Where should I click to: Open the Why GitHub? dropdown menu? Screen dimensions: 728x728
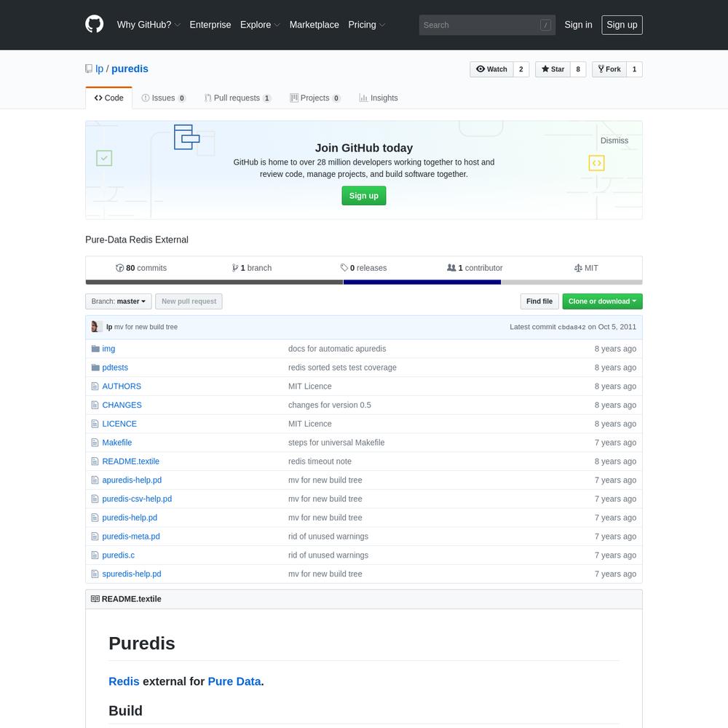coord(149,25)
